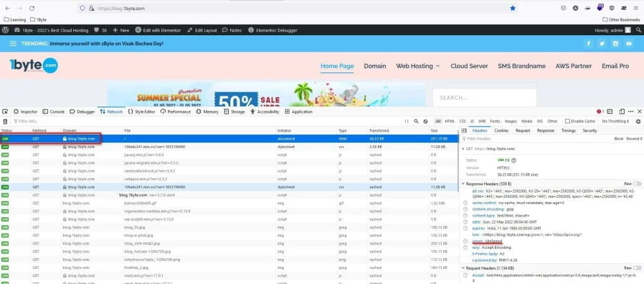
Task: Click the 1Byte.com logo
Action: click(x=34, y=65)
